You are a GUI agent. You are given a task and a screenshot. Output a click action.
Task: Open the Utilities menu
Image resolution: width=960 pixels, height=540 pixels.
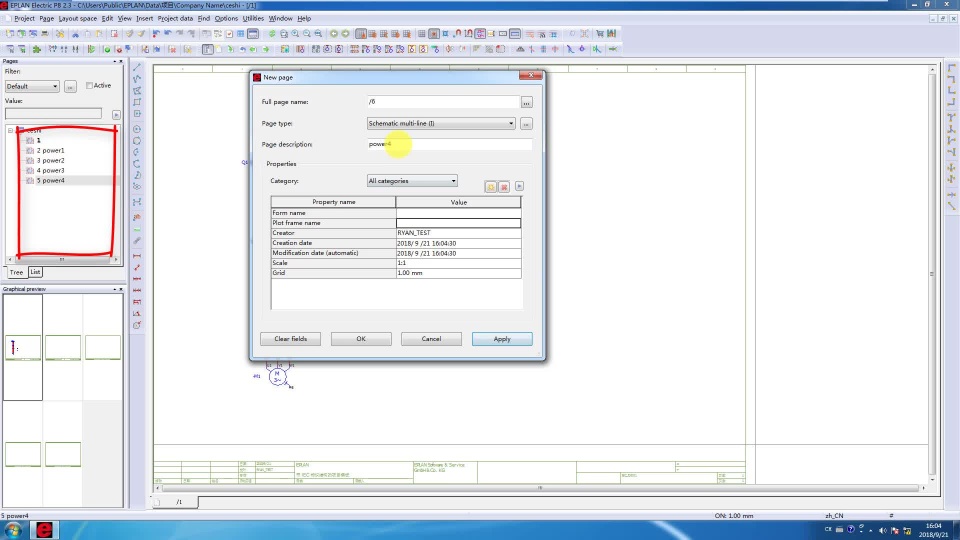point(253,18)
